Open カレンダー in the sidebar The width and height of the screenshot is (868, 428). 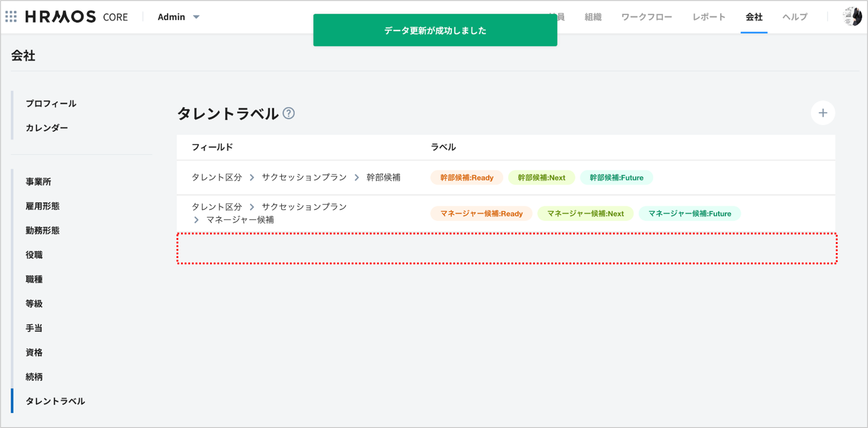(x=47, y=128)
